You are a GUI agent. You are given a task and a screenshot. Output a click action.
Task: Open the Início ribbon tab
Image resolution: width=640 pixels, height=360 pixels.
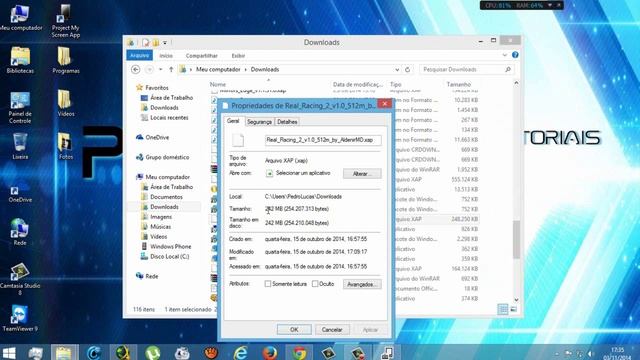point(166,55)
